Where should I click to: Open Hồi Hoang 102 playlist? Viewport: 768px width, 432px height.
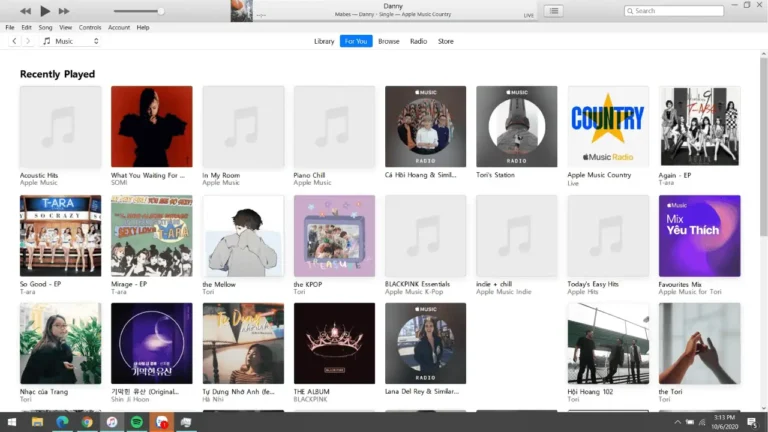[608, 343]
